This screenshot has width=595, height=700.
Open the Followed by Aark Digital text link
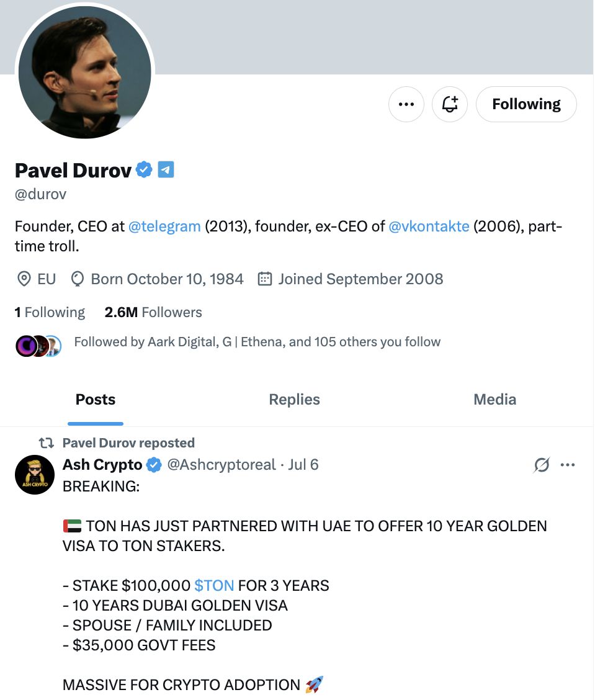click(257, 342)
